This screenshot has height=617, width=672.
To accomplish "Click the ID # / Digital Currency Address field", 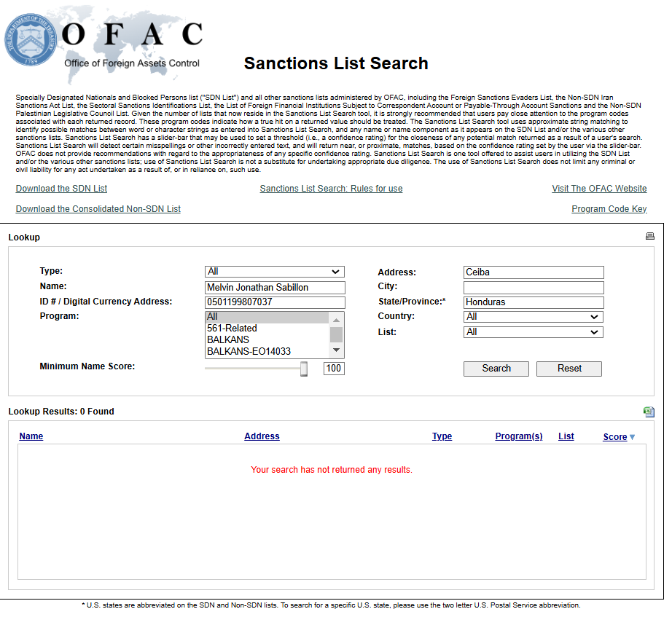I will (x=275, y=302).
